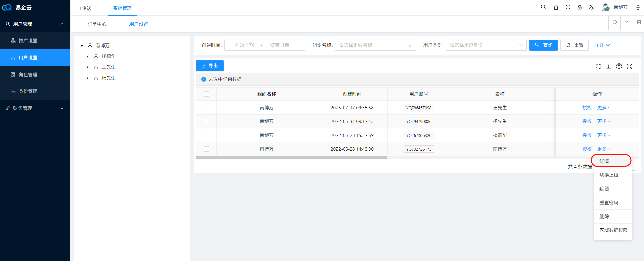
Task: Click the 查询 search button
Action: (x=543, y=45)
